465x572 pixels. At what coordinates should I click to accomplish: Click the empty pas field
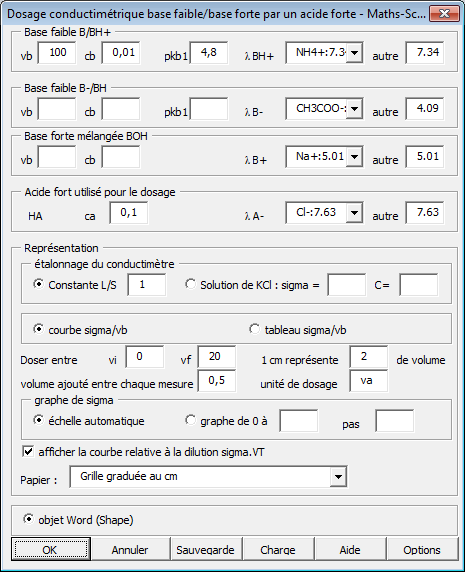click(395, 421)
